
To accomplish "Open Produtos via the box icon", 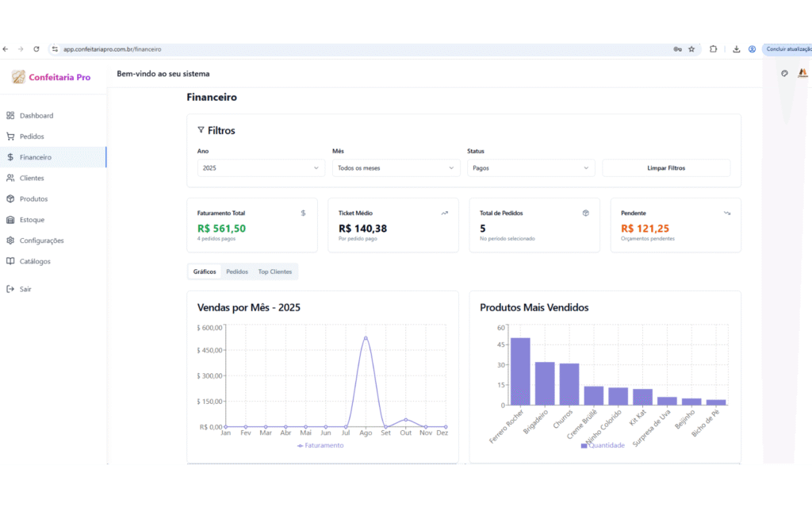I will coord(10,199).
